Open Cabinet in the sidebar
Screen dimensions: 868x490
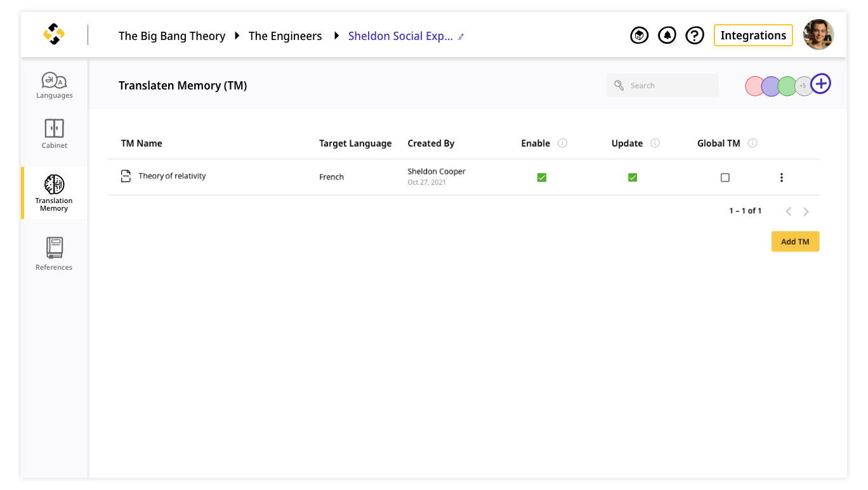[x=55, y=134]
